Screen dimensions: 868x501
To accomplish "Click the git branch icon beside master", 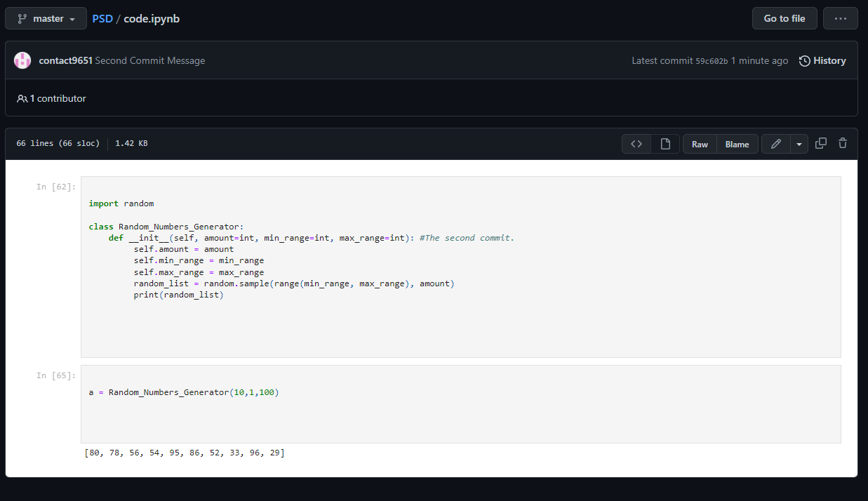I will [x=22, y=18].
